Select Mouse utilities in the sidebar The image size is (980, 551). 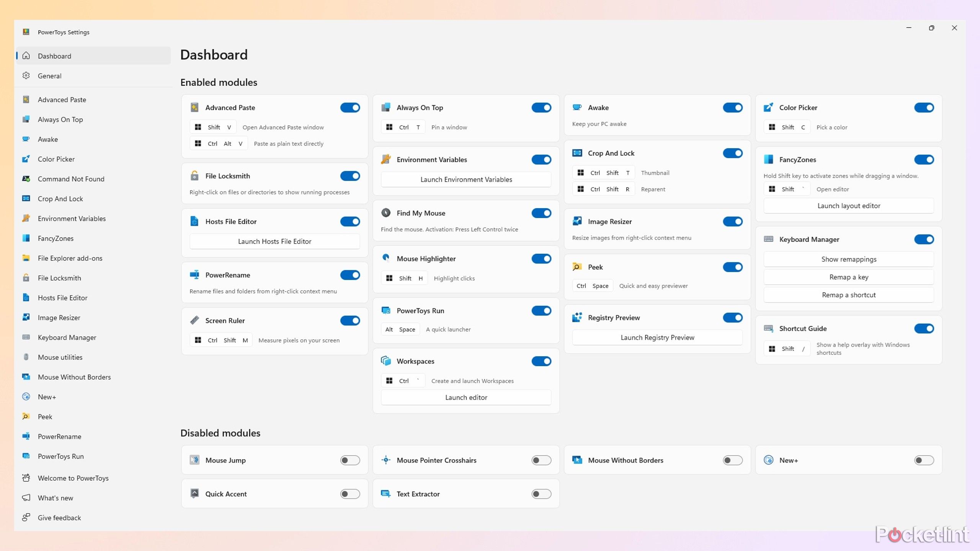[x=93, y=357]
